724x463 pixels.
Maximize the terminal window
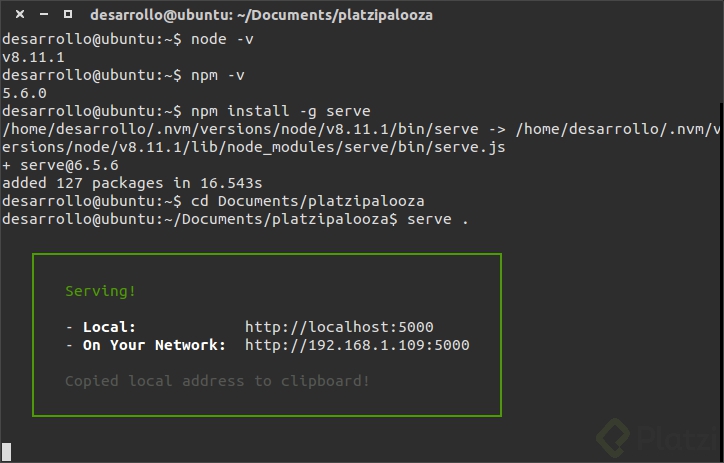click(x=67, y=15)
